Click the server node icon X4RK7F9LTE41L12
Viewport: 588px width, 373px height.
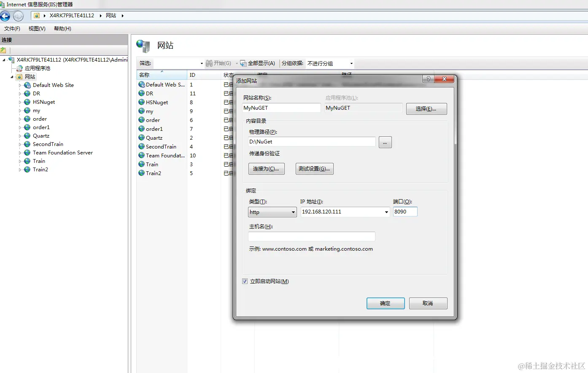11,60
